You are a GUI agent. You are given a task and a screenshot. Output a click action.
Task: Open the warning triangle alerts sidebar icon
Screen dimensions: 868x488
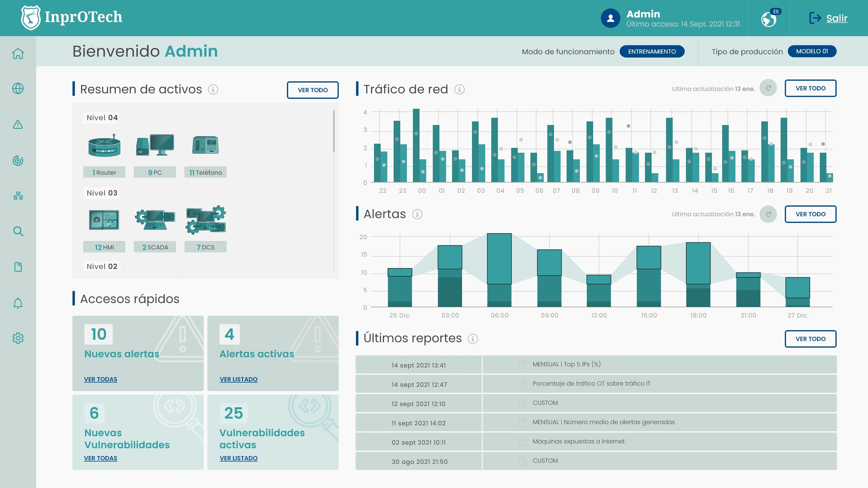18,124
